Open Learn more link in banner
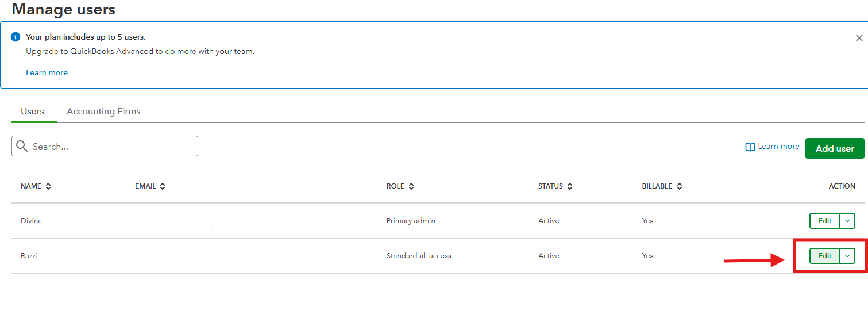 (47, 73)
